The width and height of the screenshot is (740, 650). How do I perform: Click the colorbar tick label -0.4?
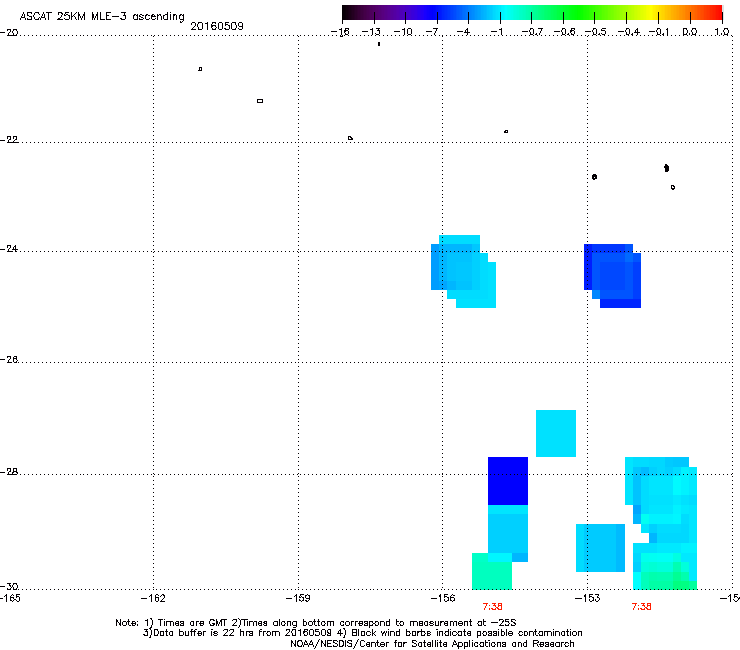(628, 32)
